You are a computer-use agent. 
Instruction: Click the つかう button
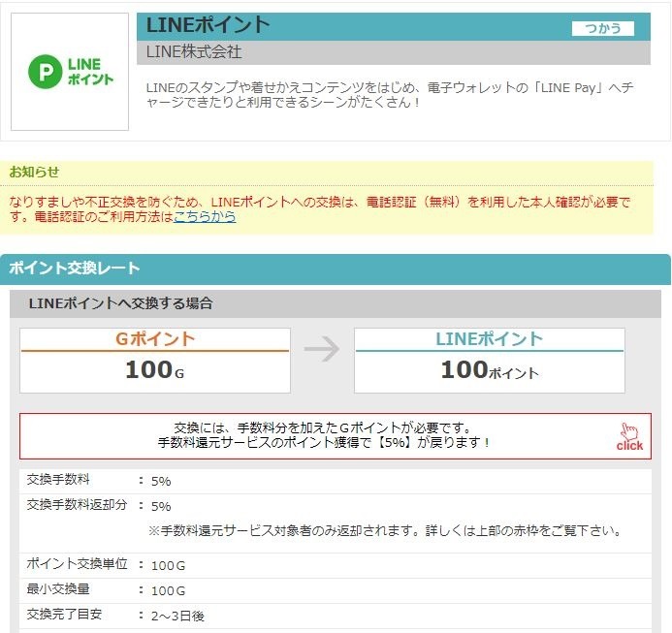(602, 28)
